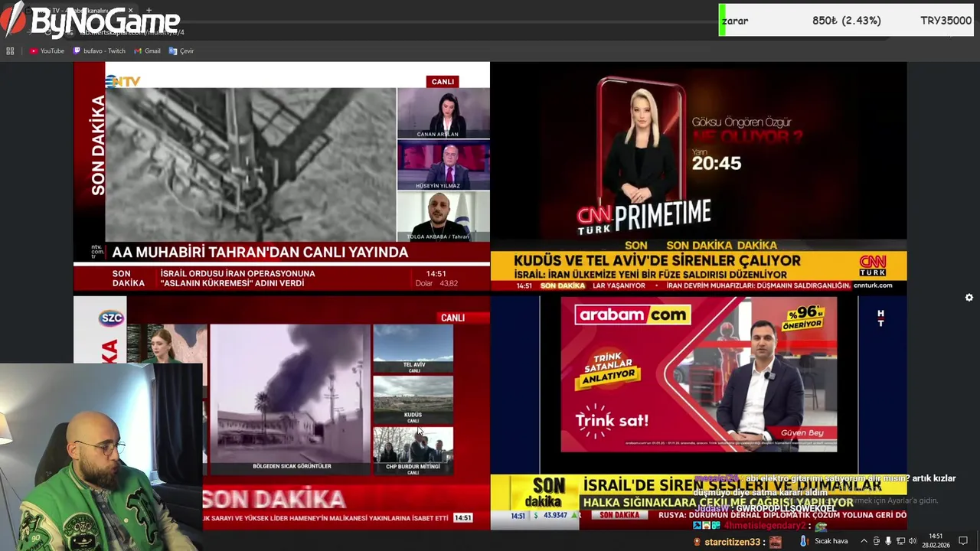Open the multi-TV page settings gear
The height and width of the screenshot is (551, 980).
point(969,298)
